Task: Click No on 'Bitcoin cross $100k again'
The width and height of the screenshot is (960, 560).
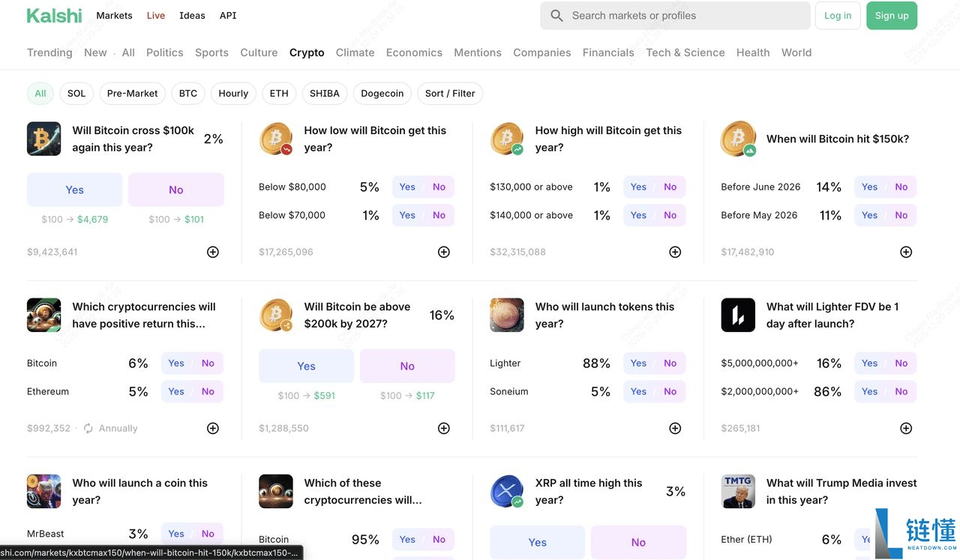Action: pyautogui.click(x=176, y=190)
